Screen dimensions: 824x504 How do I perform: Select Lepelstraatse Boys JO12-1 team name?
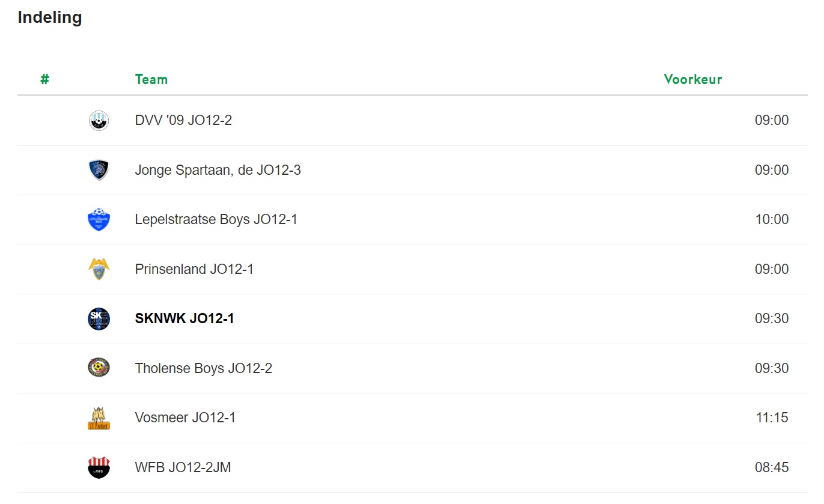click(x=216, y=219)
